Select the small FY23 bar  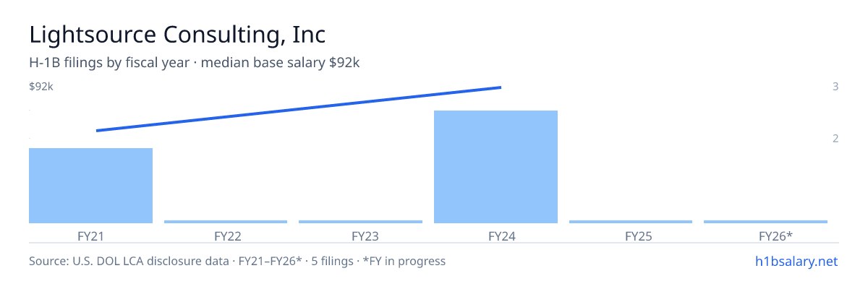(x=360, y=222)
